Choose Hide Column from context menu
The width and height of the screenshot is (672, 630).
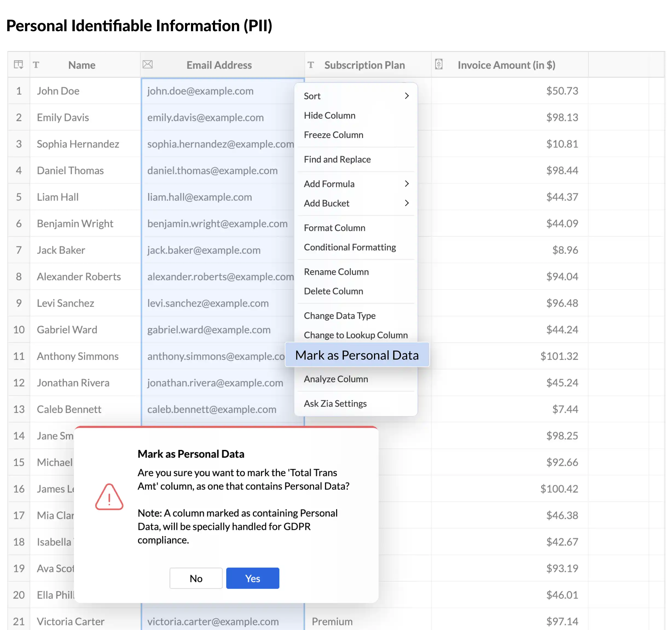pos(330,116)
